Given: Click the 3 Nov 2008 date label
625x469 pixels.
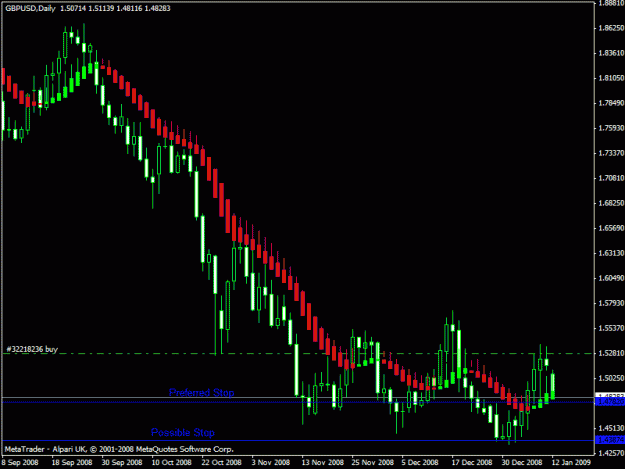Looking at the screenshot, I should tap(271, 463).
